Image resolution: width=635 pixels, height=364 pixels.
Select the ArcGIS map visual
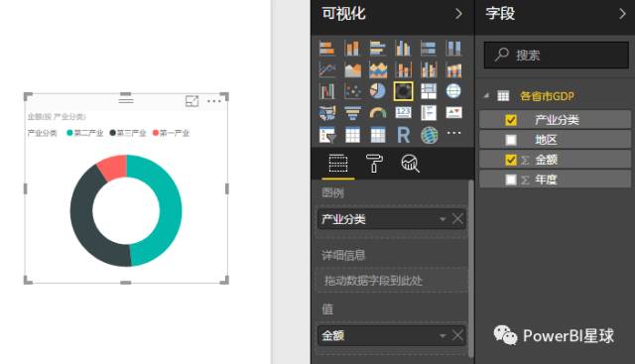[x=429, y=135]
